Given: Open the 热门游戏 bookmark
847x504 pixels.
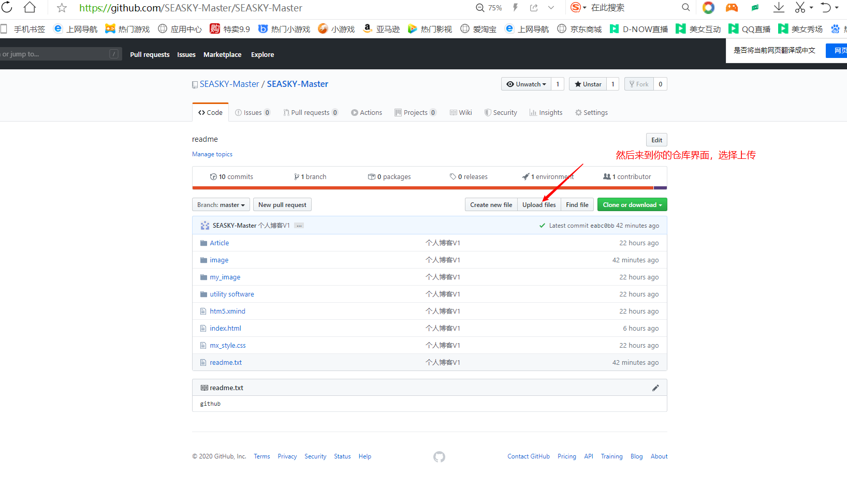Looking at the screenshot, I should point(127,29).
